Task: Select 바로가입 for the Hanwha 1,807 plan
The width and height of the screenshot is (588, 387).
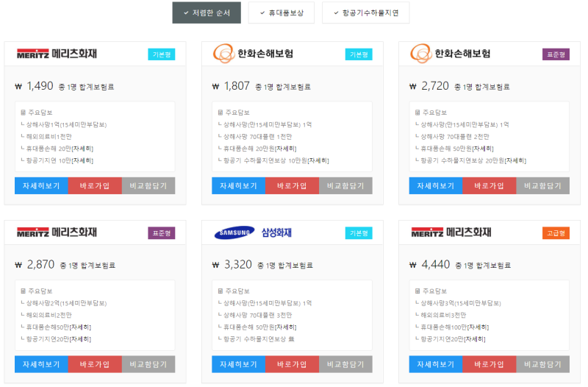Action: click(x=292, y=186)
